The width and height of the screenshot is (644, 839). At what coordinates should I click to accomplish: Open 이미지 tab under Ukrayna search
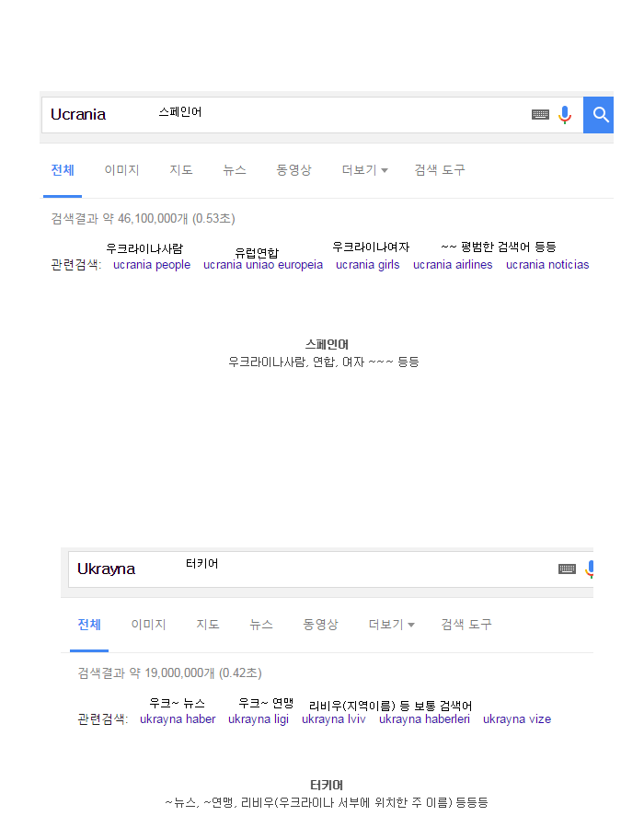click(x=149, y=625)
